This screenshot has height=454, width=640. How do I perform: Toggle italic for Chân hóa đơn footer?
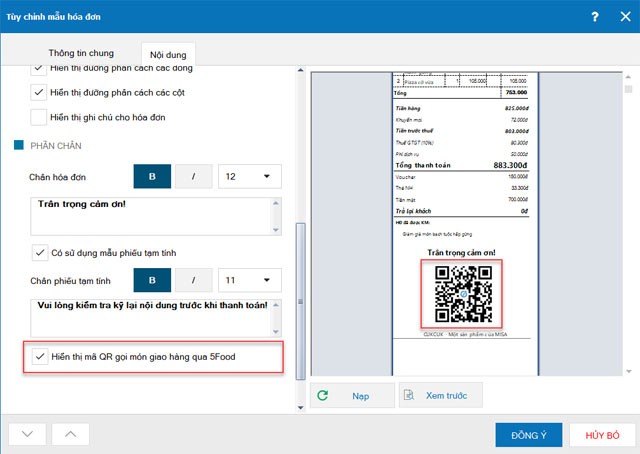(x=193, y=177)
